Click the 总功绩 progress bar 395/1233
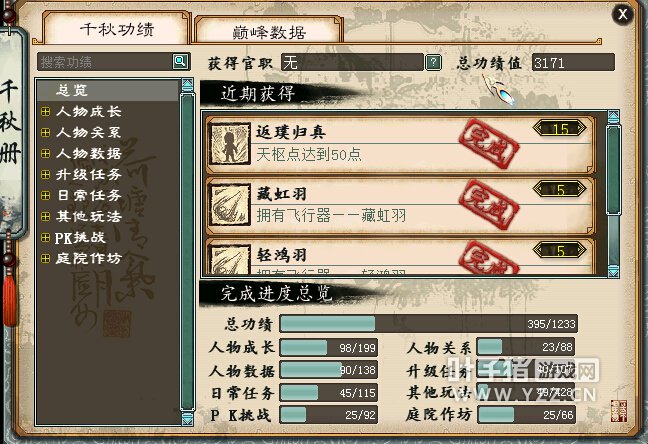648x444 pixels. coord(429,324)
